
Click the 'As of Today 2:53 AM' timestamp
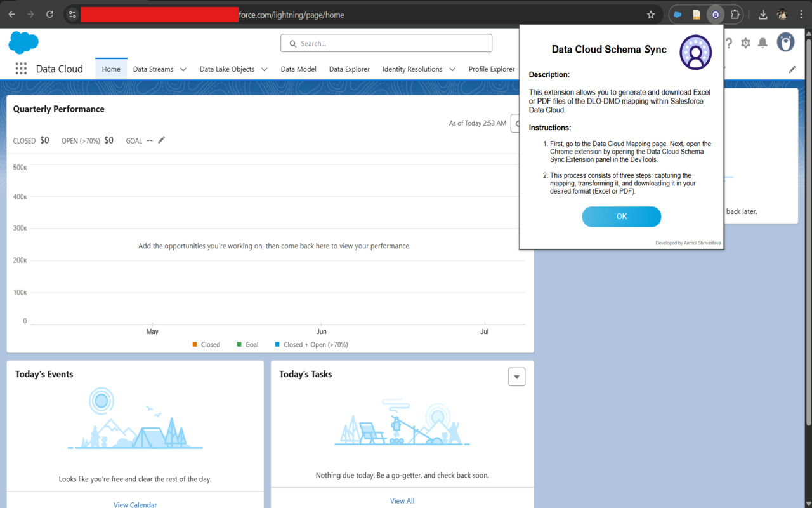(478, 123)
